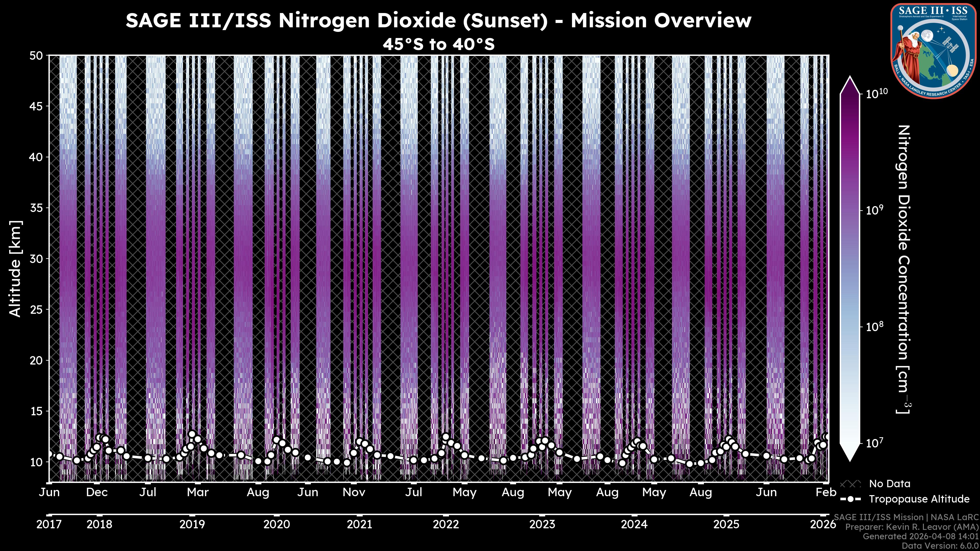Click the Mar month tick label
Image resolution: width=980 pixels, height=551 pixels.
pos(198,492)
